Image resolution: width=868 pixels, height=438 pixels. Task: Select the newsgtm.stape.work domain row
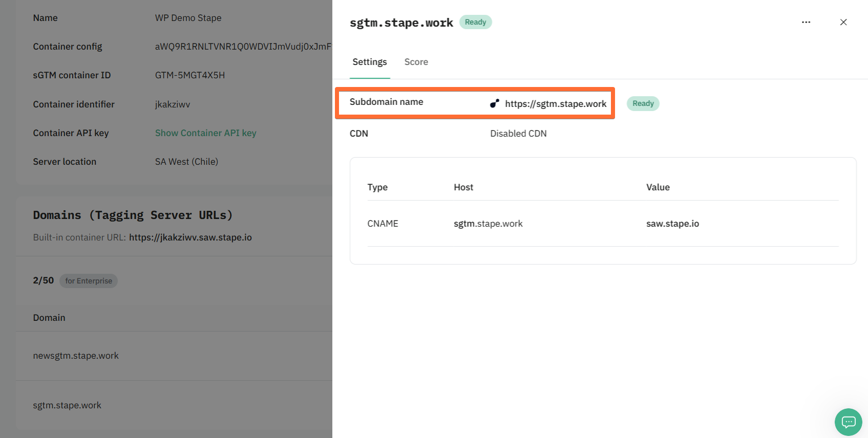point(174,356)
